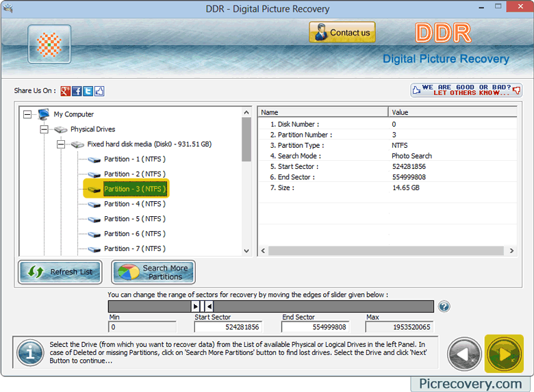Click the sector slider left edge handle
This screenshot has width=534, height=392.
click(196, 306)
